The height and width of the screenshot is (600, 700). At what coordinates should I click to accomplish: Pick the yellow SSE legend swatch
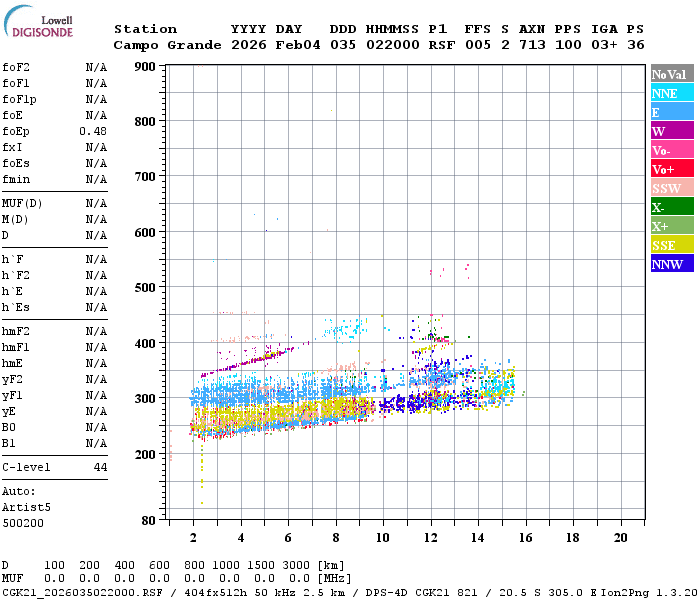(671, 245)
